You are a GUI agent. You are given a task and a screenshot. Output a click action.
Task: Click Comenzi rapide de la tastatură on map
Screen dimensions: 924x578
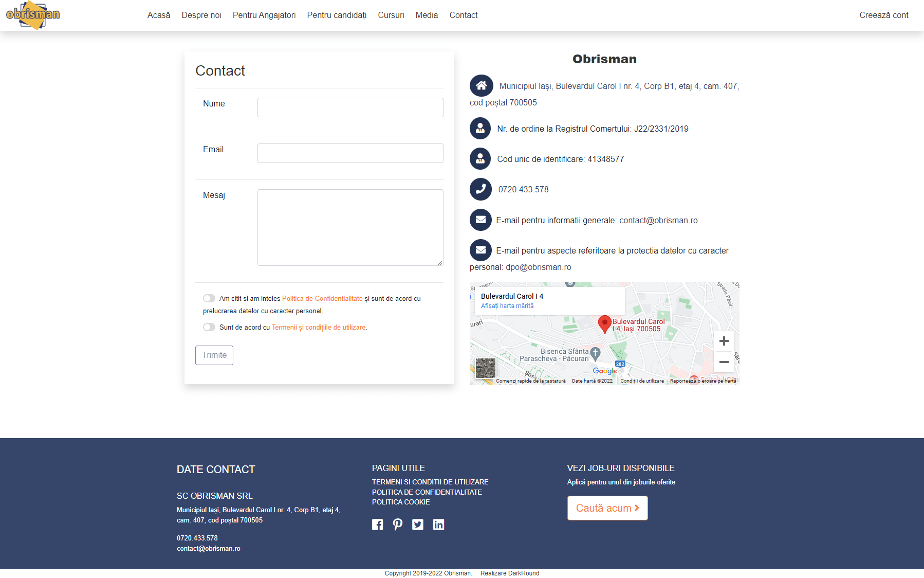[x=531, y=381]
